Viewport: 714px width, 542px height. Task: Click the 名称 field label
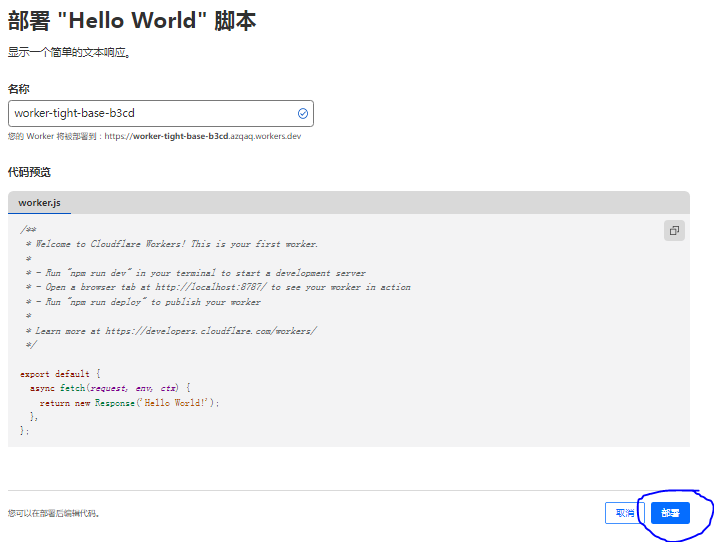(x=18, y=89)
